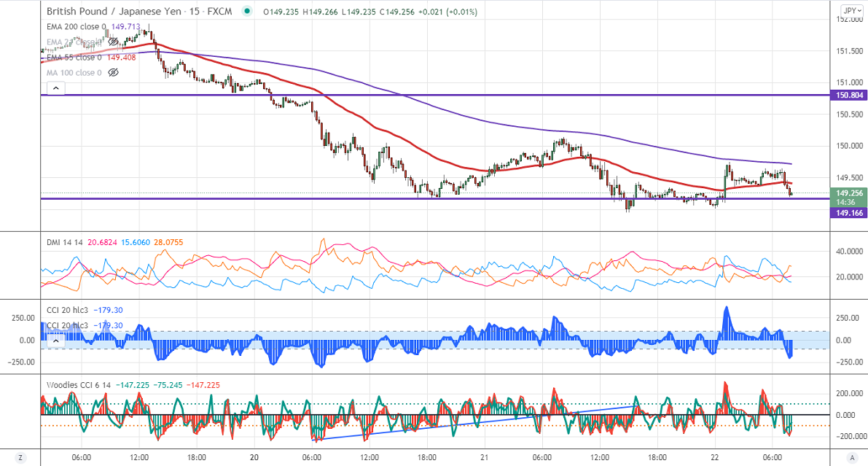Click the DMI value 20.6824

click(x=103, y=242)
